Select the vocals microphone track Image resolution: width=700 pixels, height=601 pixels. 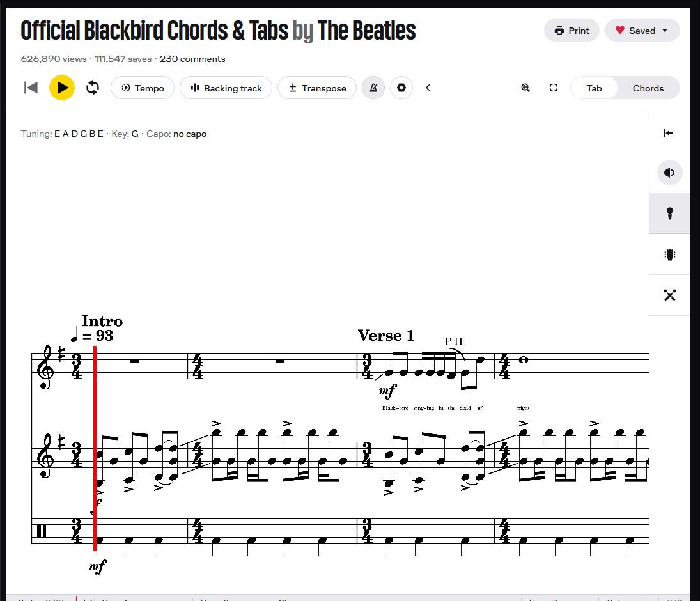tap(670, 214)
